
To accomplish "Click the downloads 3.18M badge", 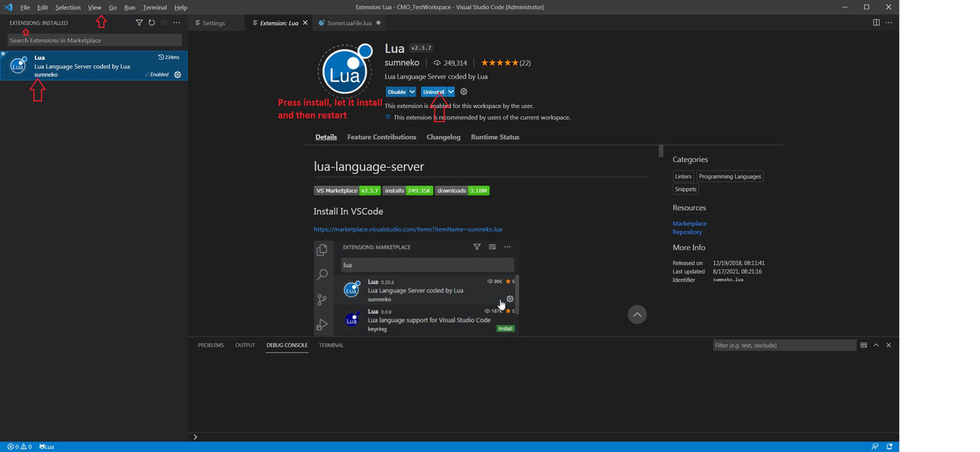I will (462, 191).
